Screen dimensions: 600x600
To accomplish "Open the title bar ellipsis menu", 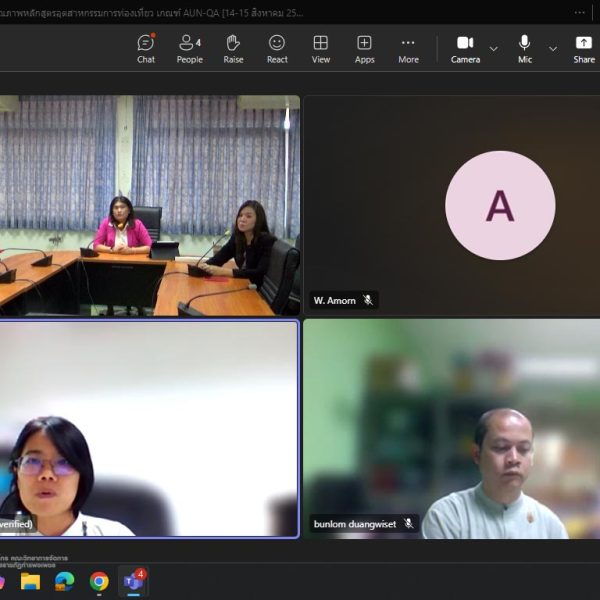I will tap(580, 13).
